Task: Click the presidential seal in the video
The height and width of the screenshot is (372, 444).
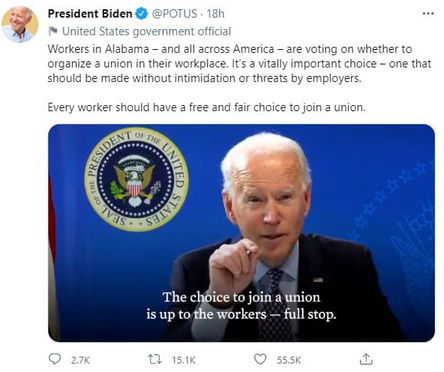Action: click(x=136, y=179)
